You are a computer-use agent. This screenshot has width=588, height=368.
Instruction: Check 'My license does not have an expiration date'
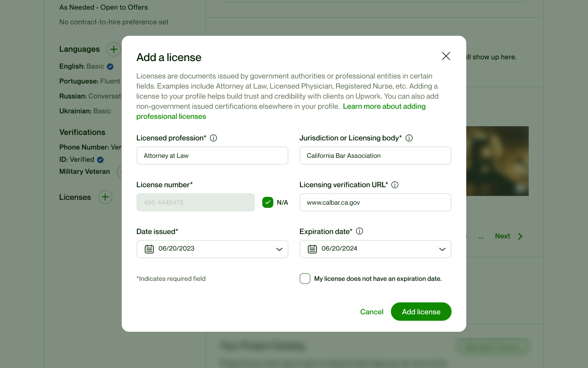tap(305, 279)
